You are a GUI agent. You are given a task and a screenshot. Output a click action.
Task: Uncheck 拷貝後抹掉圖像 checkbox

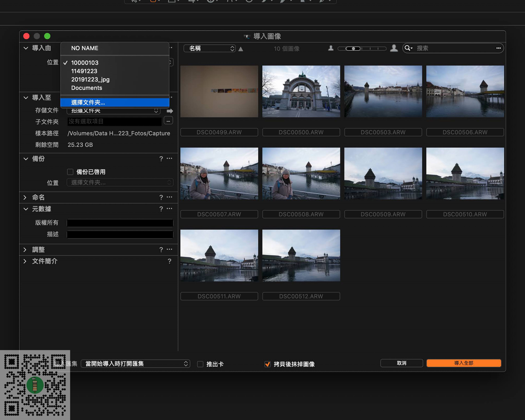point(267,364)
